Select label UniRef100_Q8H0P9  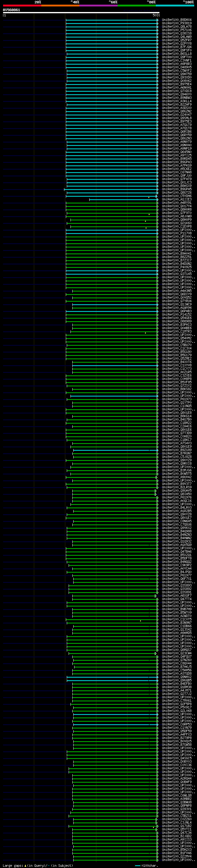177,220
